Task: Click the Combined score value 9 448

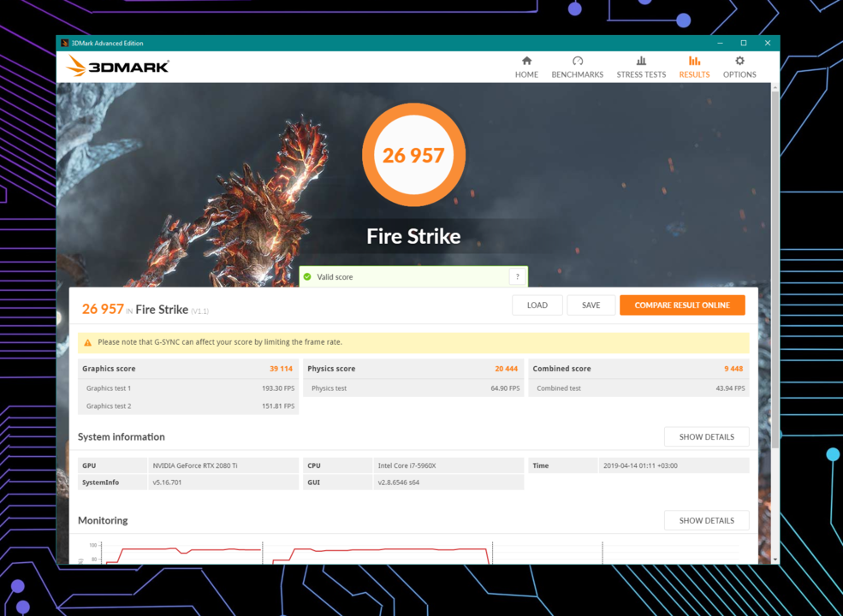Action: click(x=733, y=369)
